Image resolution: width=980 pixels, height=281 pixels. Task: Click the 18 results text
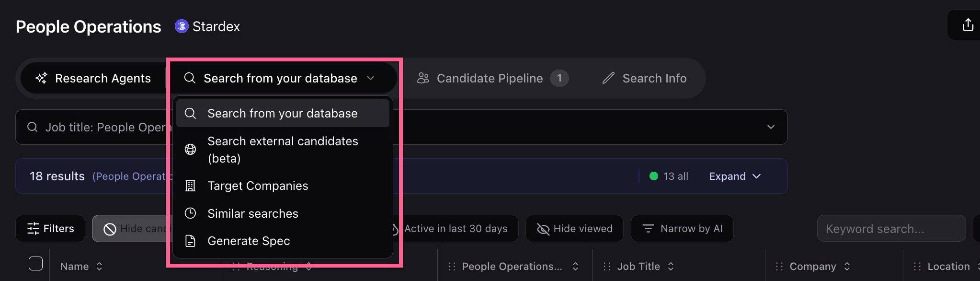57,176
